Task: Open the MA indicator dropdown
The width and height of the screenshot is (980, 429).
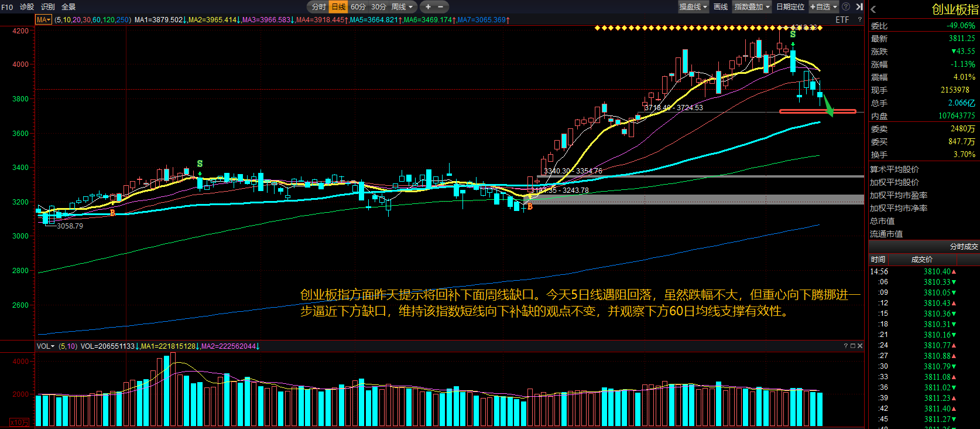Action: point(44,20)
